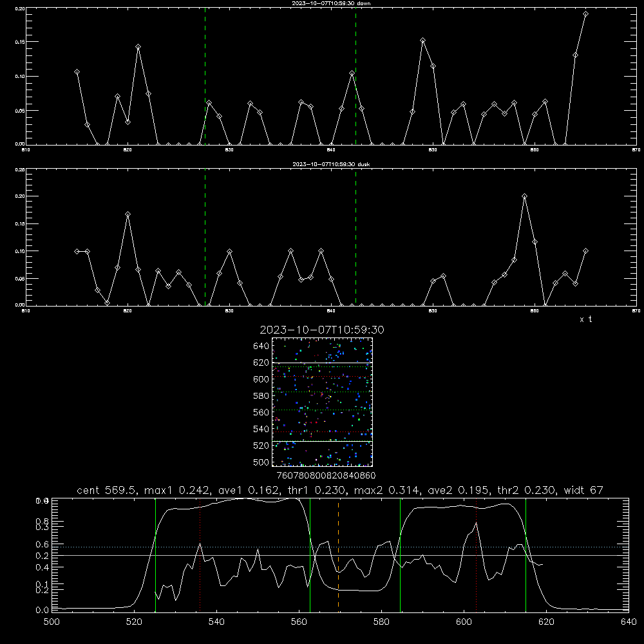Click the left green dashed line in dusk plot
This screenshot has width=644, height=644.
205,237
